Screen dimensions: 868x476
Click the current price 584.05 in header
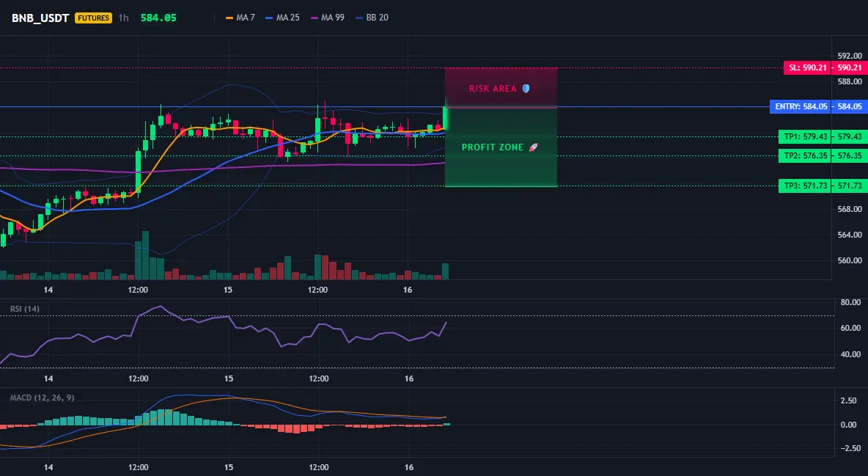tap(158, 18)
